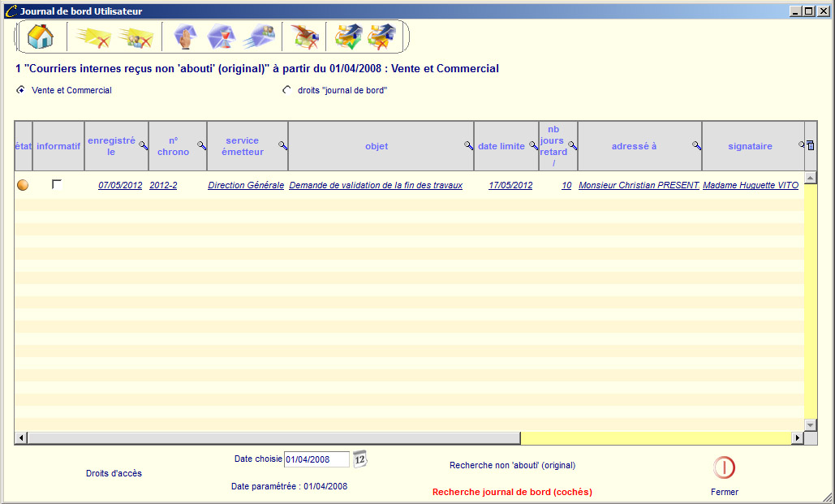Click inside the Date choisie input field
The height and width of the screenshot is (504, 835).
(316, 459)
